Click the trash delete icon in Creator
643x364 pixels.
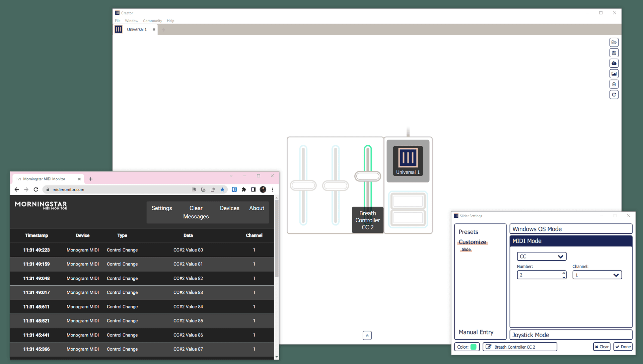pos(614,84)
